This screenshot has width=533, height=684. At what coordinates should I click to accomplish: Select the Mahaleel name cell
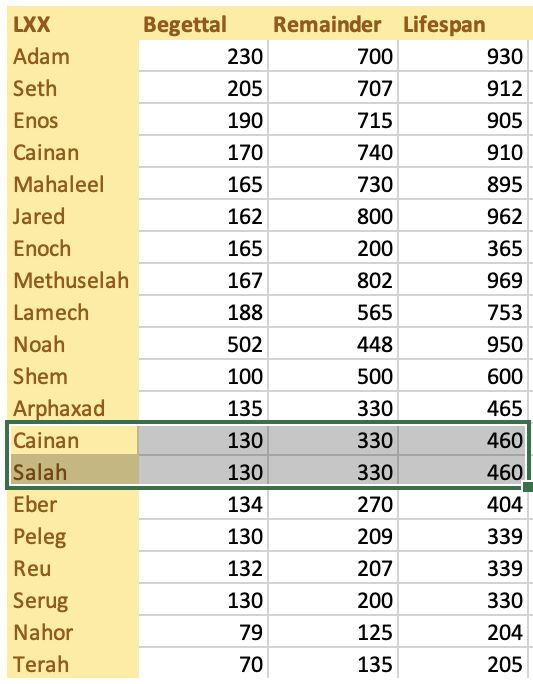[73, 184]
